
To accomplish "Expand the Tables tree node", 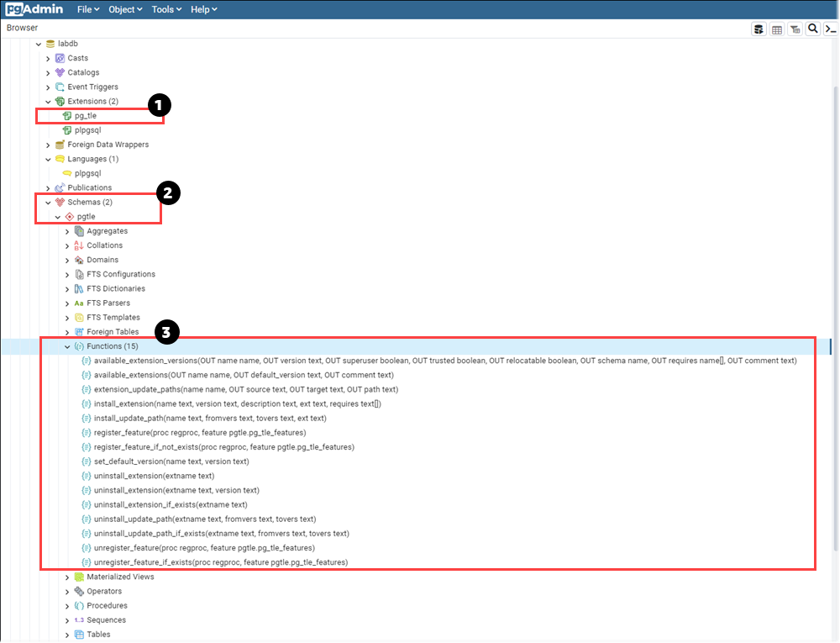I will point(67,634).
